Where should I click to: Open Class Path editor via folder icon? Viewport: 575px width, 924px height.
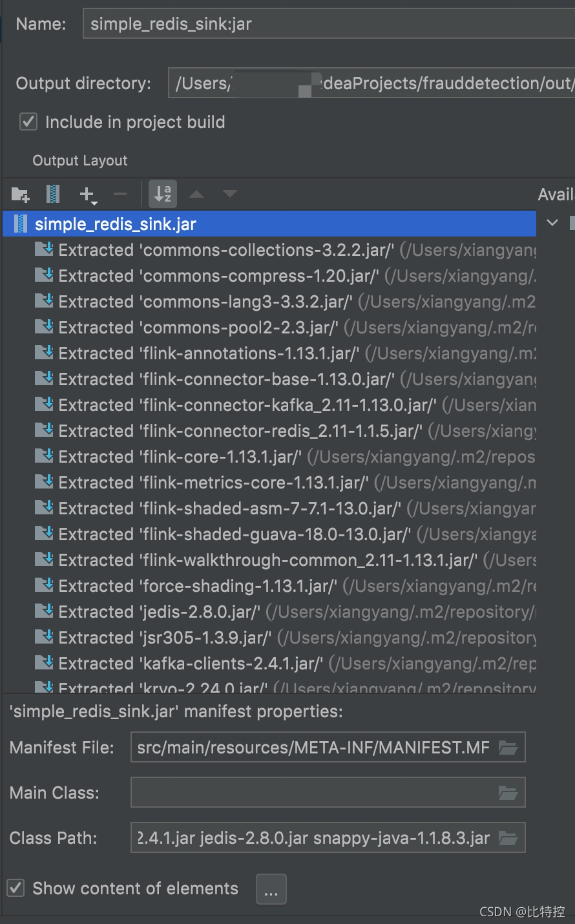pyautogui.click(x=508, y=838)
